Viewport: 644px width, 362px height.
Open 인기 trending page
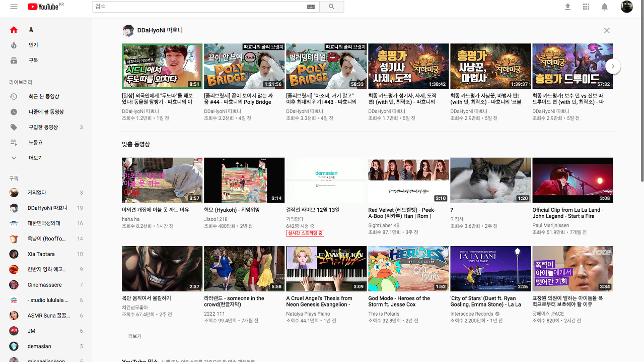pyautogui.click(x=46, y=45)
